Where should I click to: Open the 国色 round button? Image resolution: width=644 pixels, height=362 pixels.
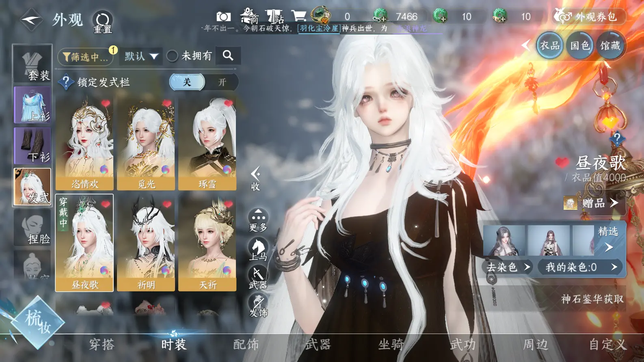(580, 45)
